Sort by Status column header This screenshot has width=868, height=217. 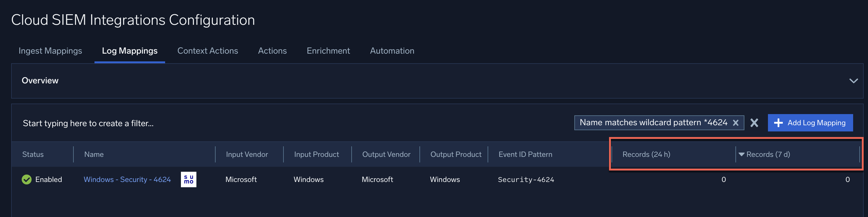click(33, 154)
